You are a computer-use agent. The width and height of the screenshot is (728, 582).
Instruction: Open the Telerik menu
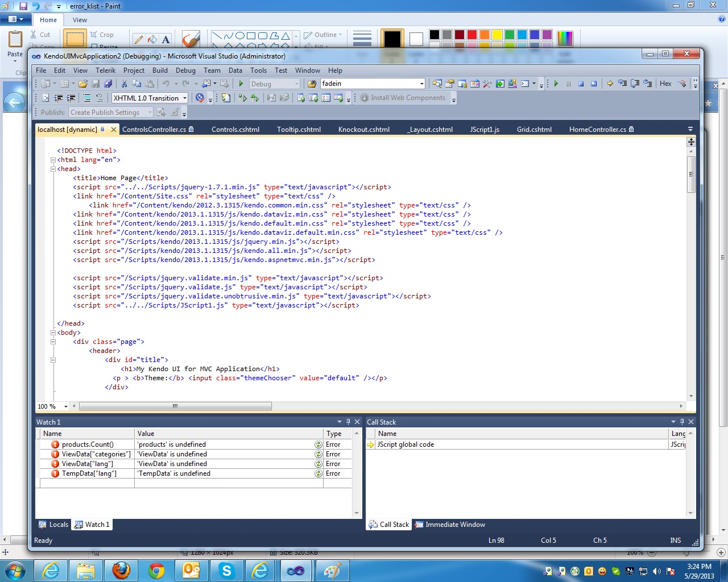click(105, 70)
